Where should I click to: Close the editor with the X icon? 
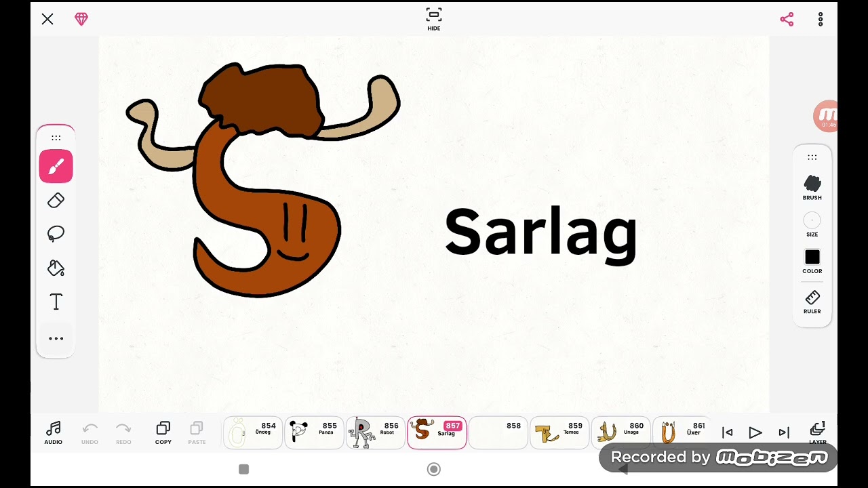(47, 19)
